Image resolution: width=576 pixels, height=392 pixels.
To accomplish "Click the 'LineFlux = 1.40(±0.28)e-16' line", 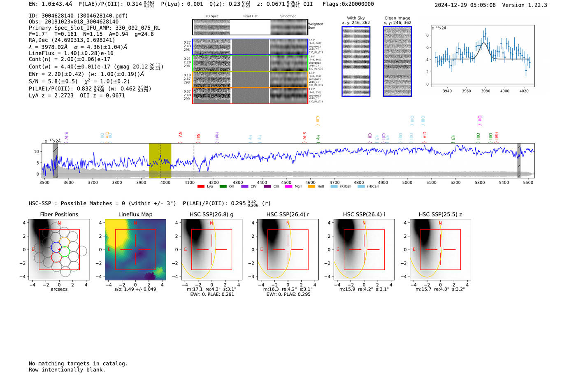I will 71,53.
